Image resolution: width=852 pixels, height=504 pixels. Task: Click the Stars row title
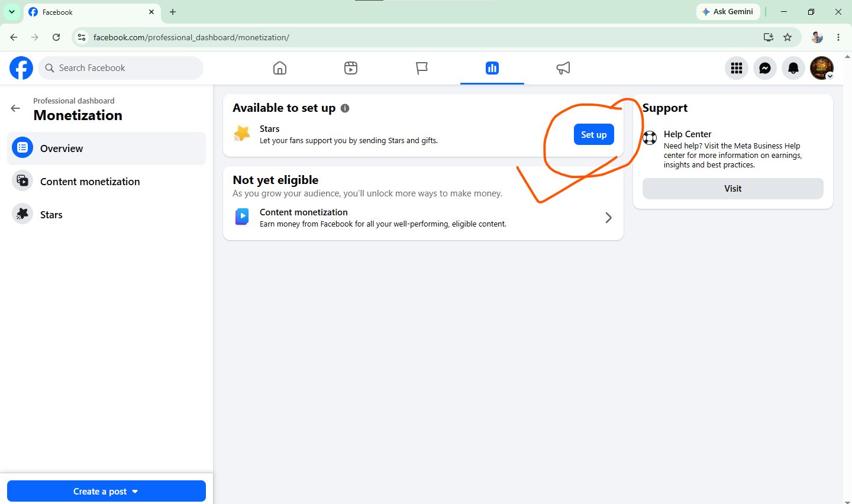[x=270, y=129]
